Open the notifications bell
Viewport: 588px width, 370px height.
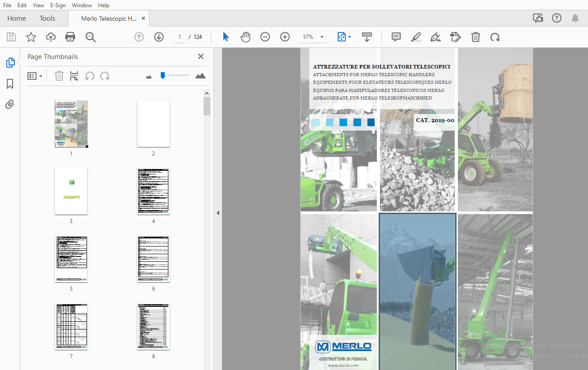(x=575, y=18)
